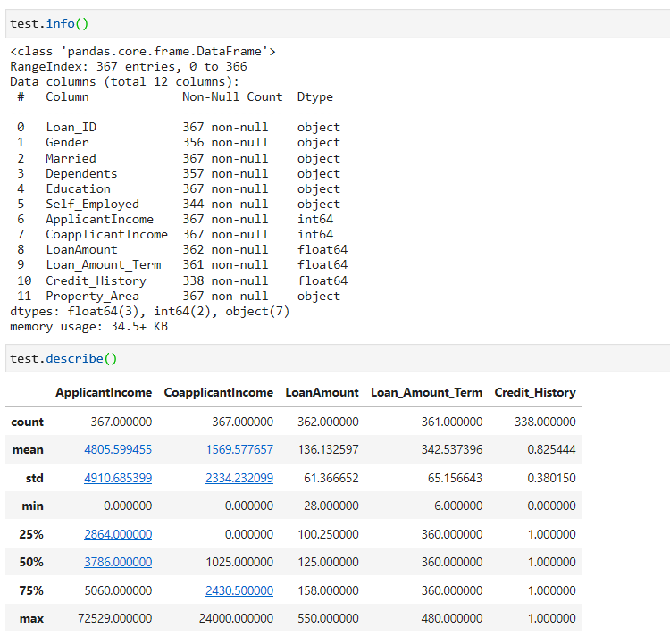Click the LoanAmount column header in table
670x644 pixels.
pyautogui.click(x=322, y=392)
